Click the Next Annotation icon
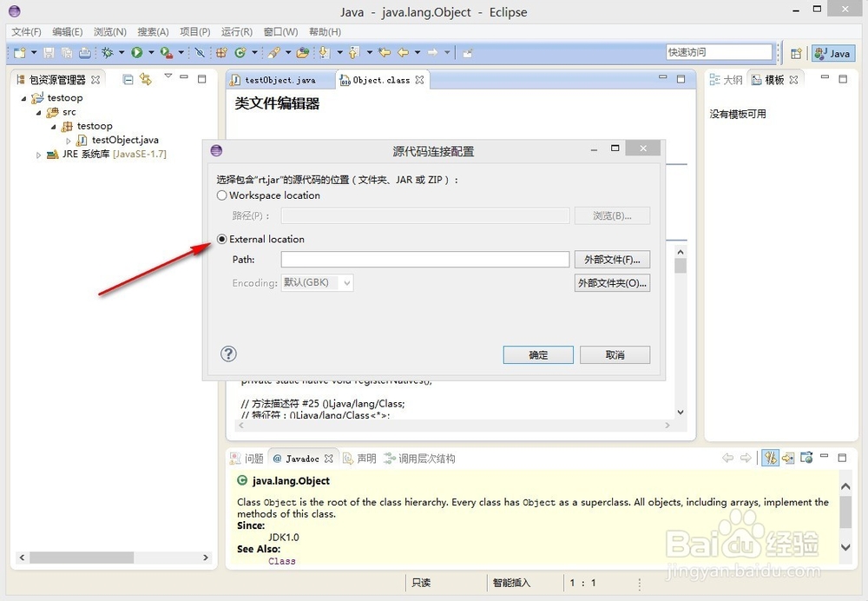The width and height of the screenshot is (868, 601). [325, 53]
